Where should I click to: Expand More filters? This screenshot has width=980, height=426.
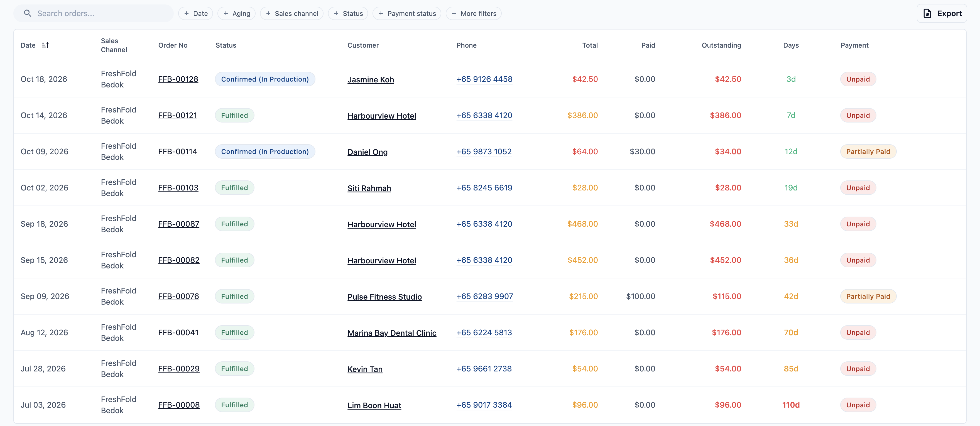coord(474,13)
